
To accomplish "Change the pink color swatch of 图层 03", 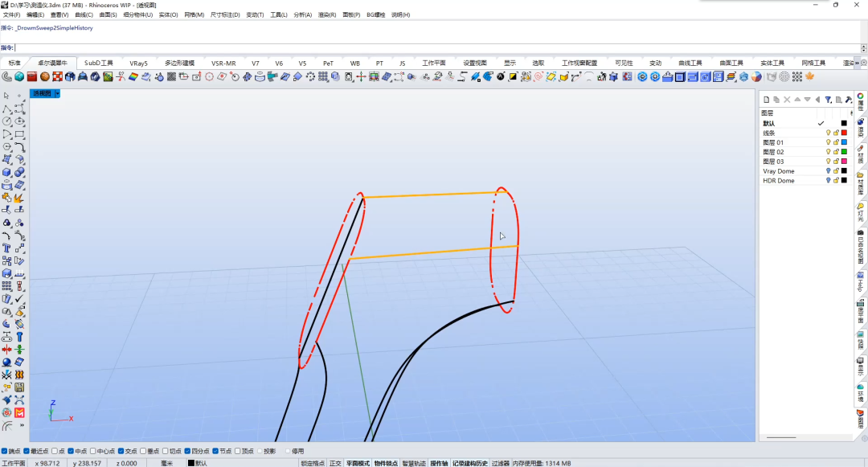I will coord(844,161).
